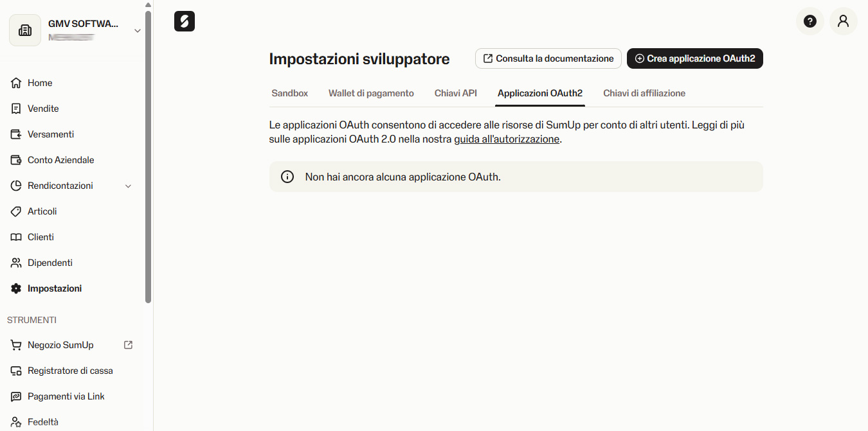Switch to the Sandbox tab
The image size is (868, 431).
click(x=290, y=93)
